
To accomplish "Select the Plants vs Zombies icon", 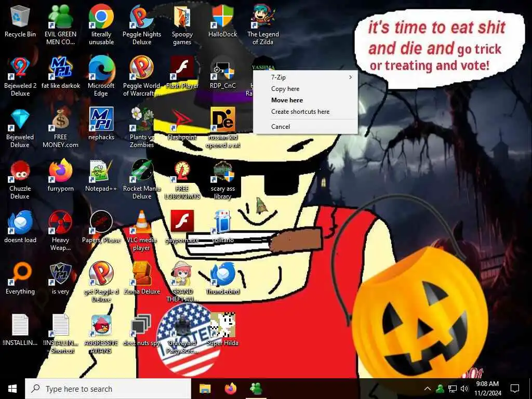I will pyautogui.click(x=142, y=120).
